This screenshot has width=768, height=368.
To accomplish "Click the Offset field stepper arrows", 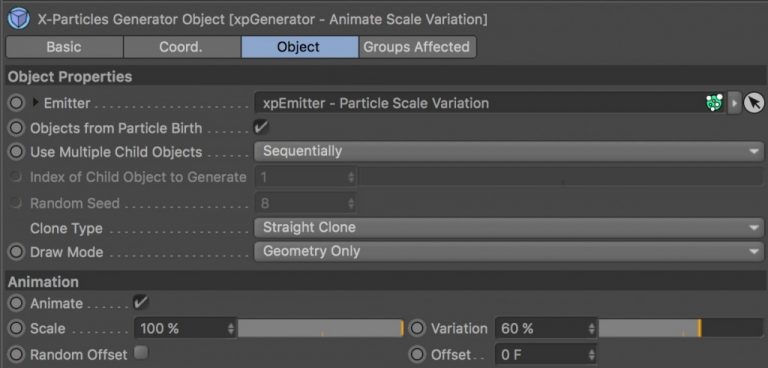I will (x=592, y=354).
